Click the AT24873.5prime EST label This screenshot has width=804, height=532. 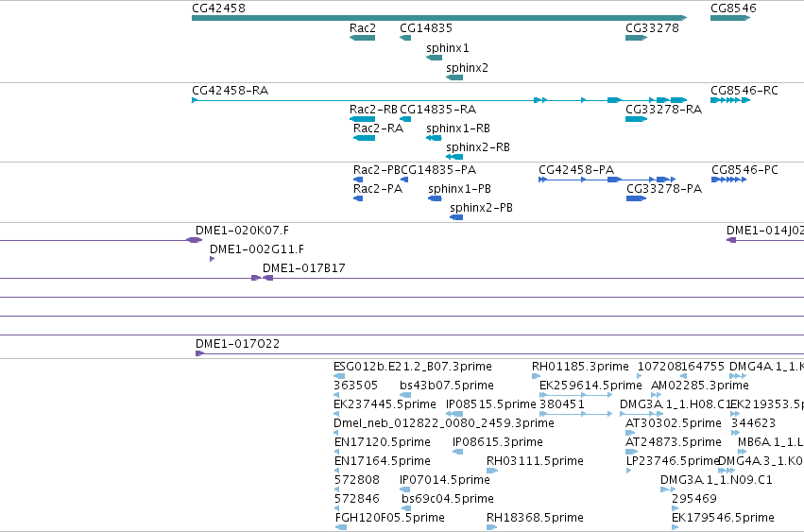[674, 443]
